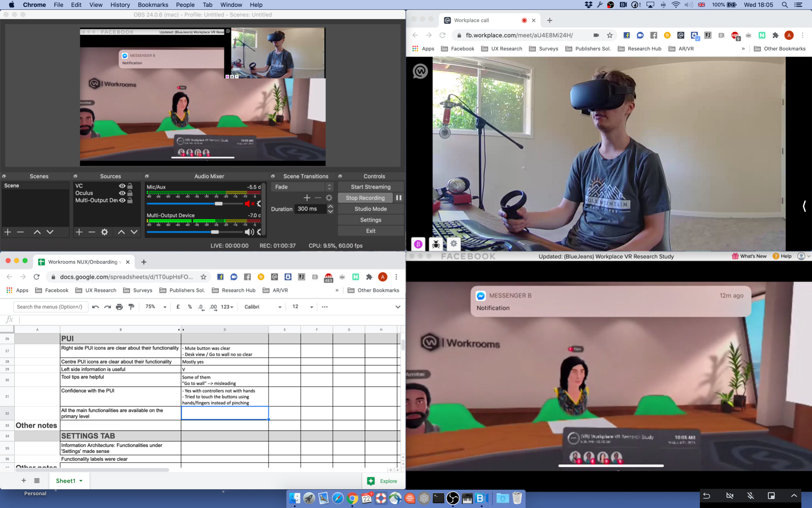Toggle microphone mute in BlueJeans bottom bar
The width and height of the screenshot is (812, 508).
coord(751,496)
